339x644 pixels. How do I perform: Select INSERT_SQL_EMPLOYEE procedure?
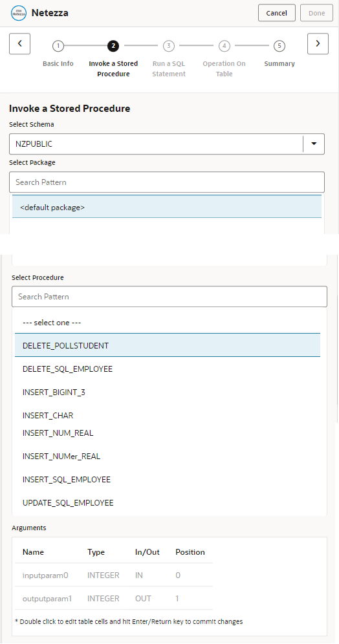tap(168, 480)
